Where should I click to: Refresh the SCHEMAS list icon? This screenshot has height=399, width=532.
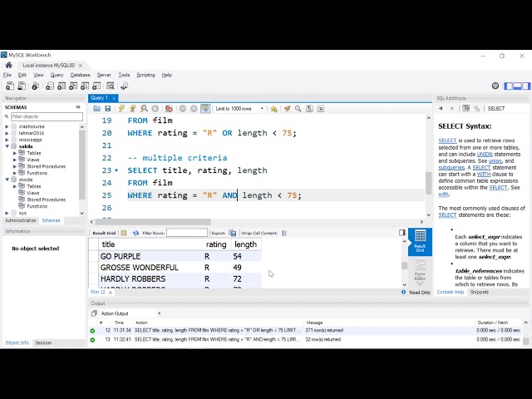[x=78, y=107]
